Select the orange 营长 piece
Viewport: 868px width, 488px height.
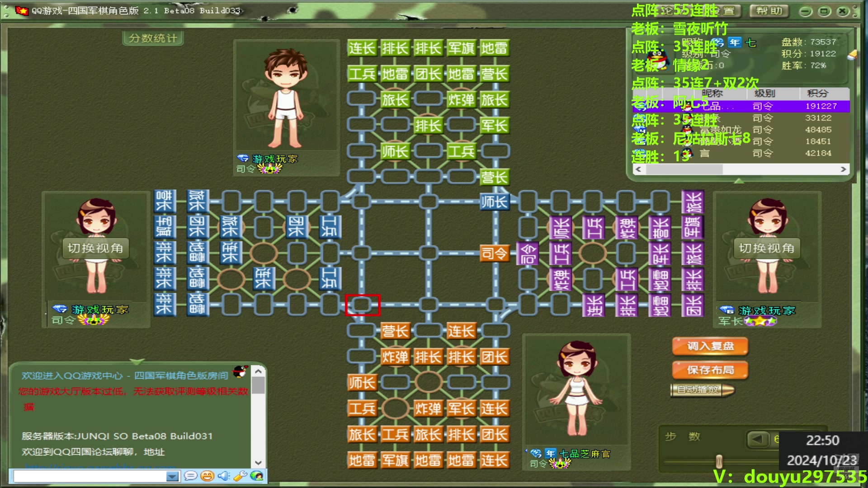coord(395,331)
